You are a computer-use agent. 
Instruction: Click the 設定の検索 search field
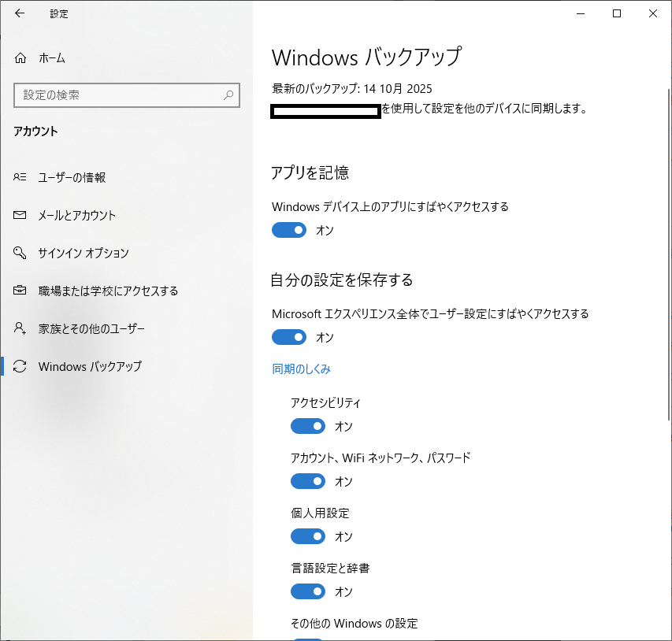pos(118,95)
